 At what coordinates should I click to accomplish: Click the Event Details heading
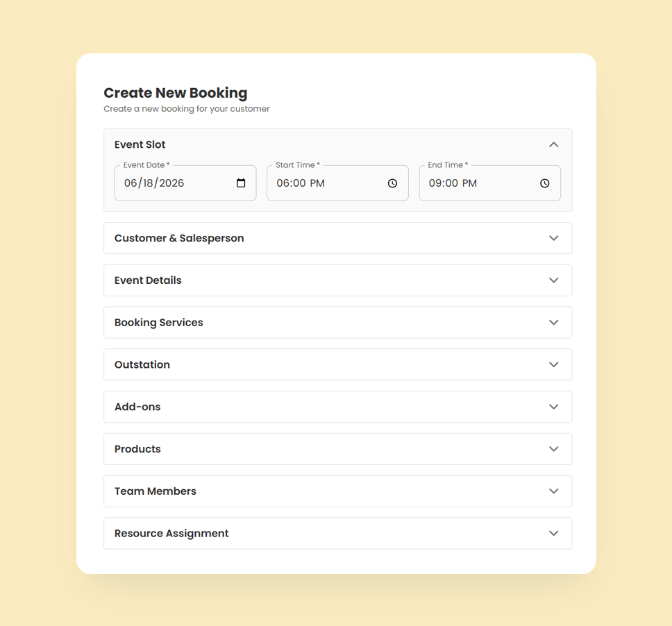point(148,280)
